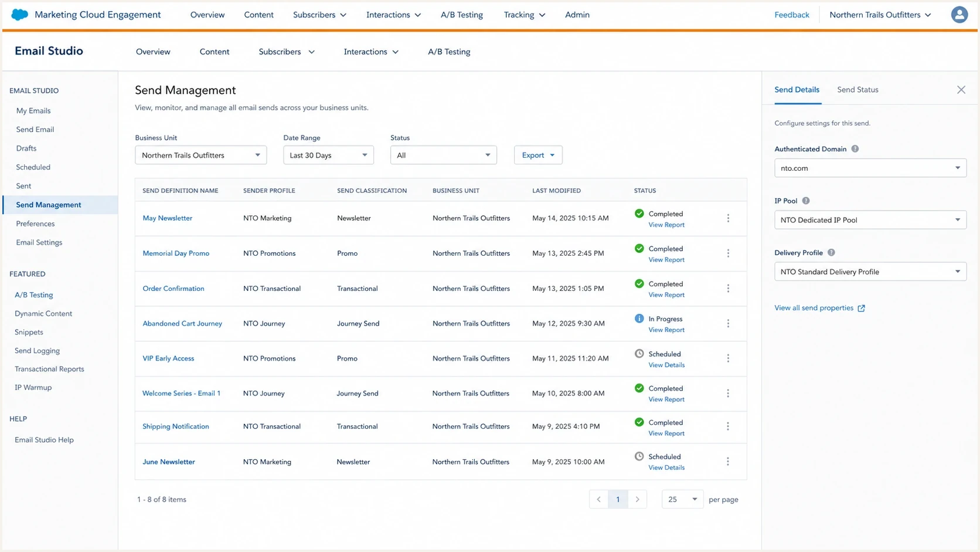Expand the Tracking menu in top navigation
Image resolution: width=980 pixels, height=552 pixels.
(x=524, y=15)
